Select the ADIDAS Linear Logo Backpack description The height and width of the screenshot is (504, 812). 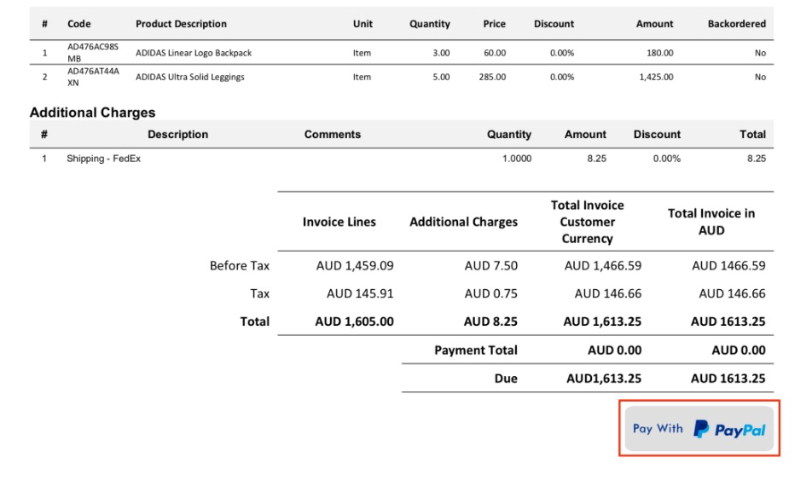pyautogui.click(x=194, y=53)
